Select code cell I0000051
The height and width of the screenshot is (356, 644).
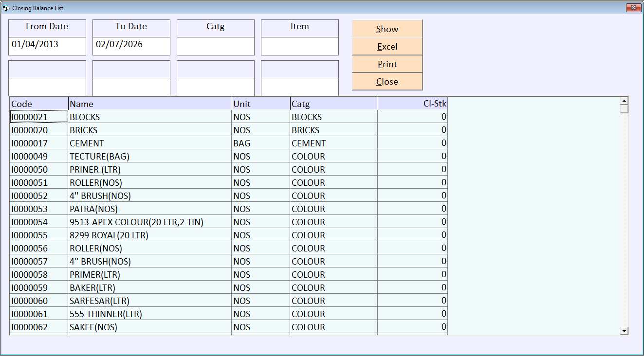[x=39, y=182]
